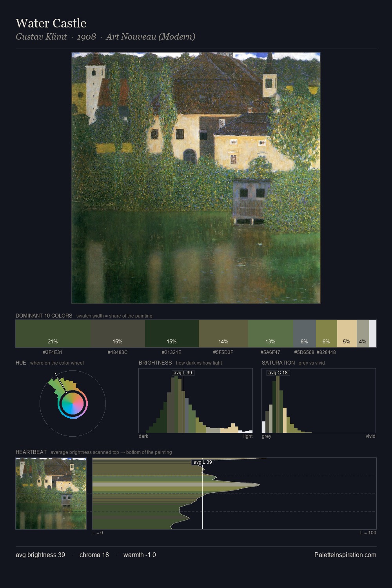392x588 pixels.
Task: Click the Art Nouveau (Modern) style label
Action: 151,37
